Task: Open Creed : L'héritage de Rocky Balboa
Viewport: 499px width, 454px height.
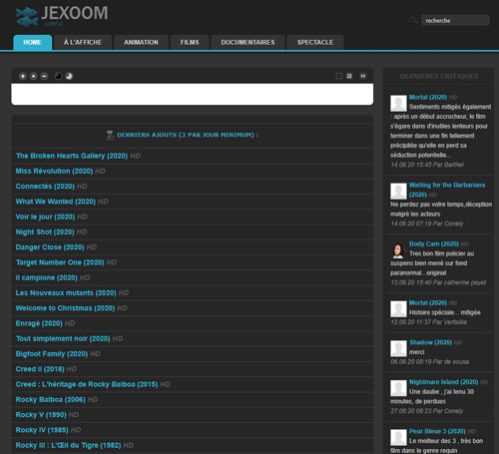Action: tap(87, 384)
